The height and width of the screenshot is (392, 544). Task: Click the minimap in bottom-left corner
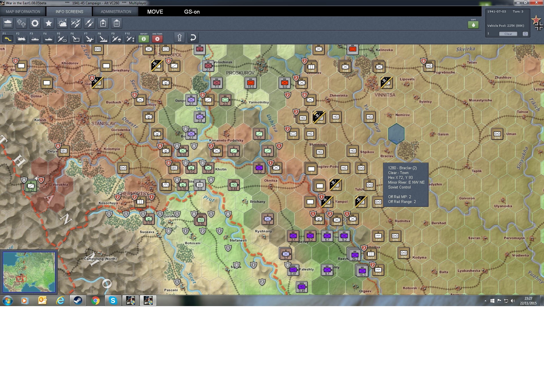coord(29,272)
